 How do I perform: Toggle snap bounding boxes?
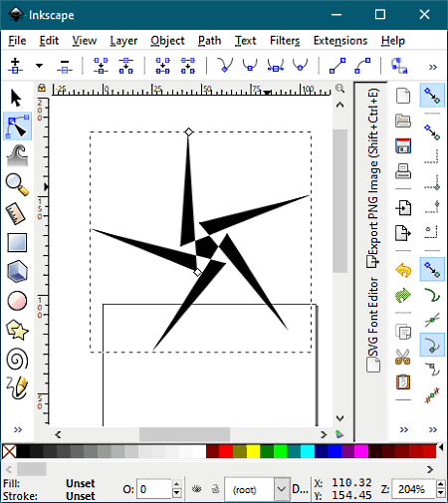(x=432, y=131)
